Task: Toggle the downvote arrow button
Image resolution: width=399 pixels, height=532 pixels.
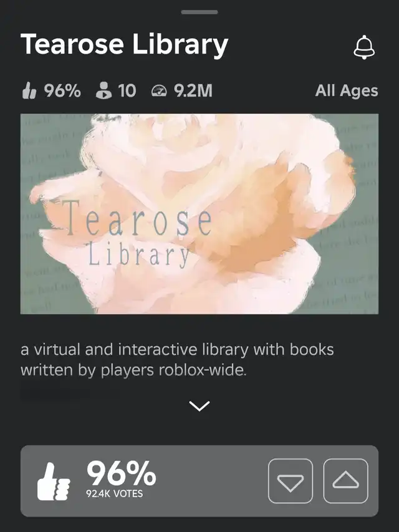Action: point(291,481)
